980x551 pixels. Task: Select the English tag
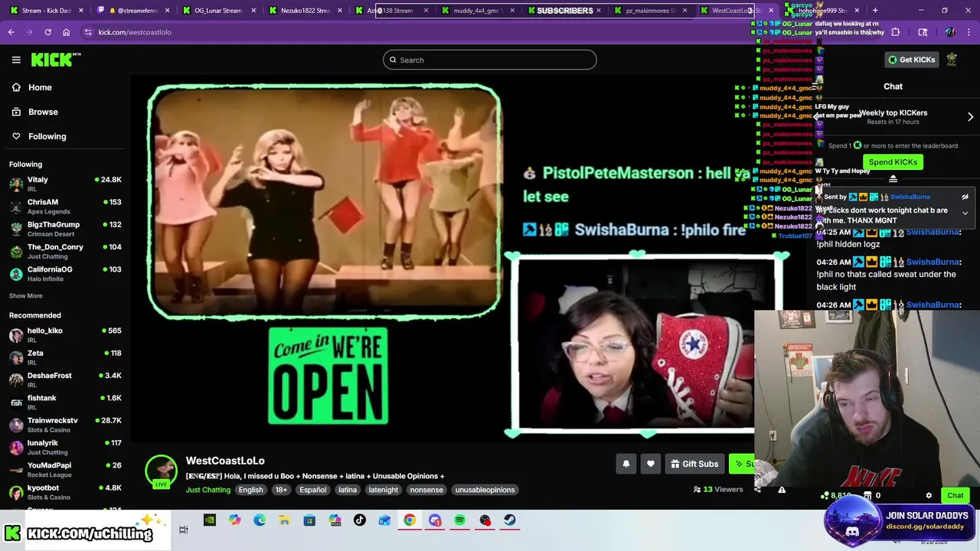click(x=250, y=490)
